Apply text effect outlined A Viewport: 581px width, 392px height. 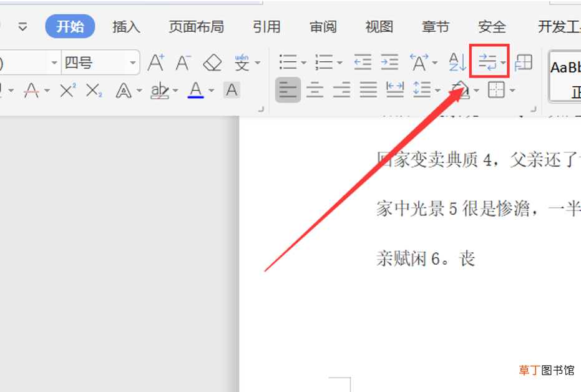[x=124, y=90]
